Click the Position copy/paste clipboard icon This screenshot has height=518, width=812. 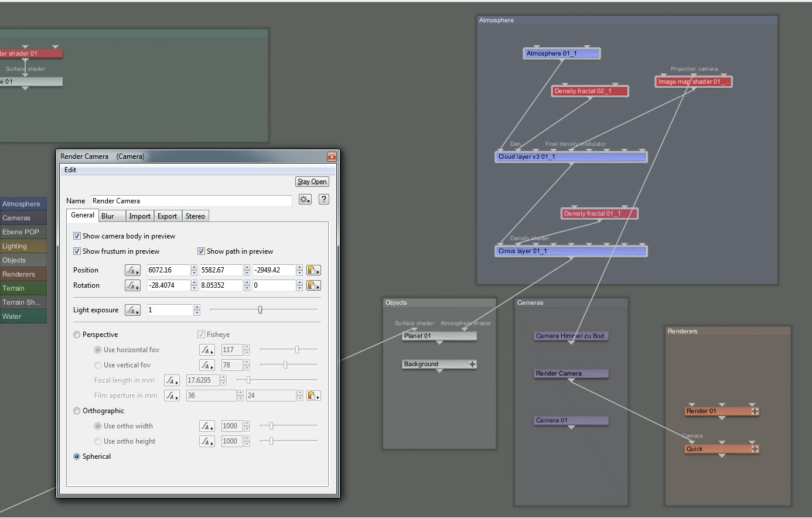coord(313,270)
